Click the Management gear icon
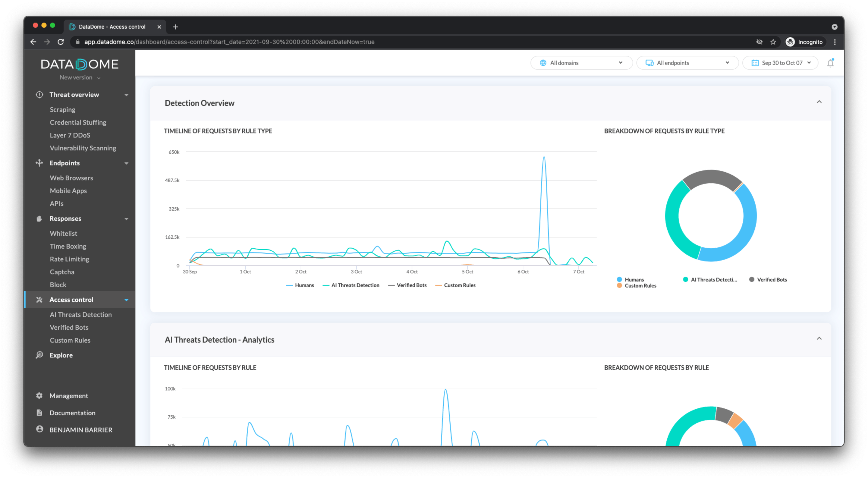This screenshot has width=868, height=478. (x=40, y=396)
